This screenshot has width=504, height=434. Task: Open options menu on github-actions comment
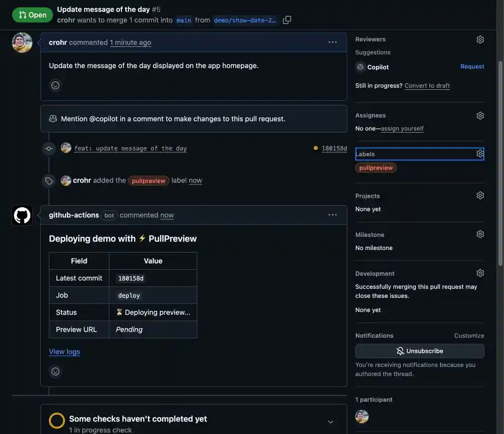click(x=333, y=215)
